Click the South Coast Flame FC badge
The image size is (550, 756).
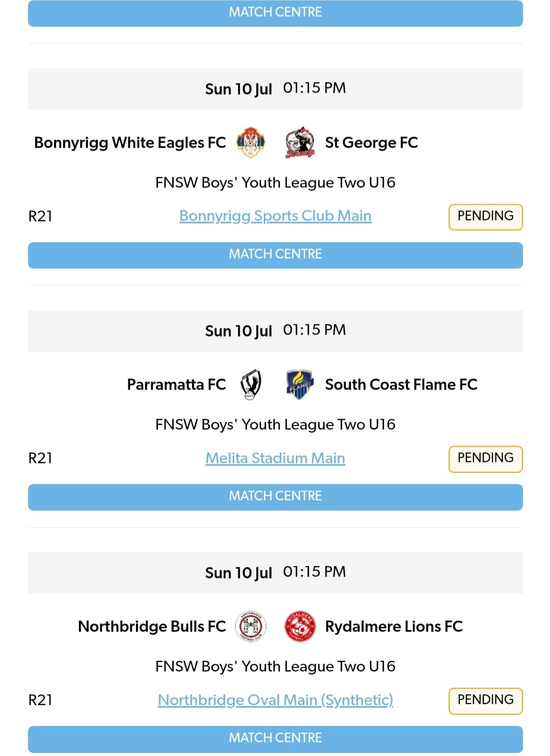click(298, 385)
